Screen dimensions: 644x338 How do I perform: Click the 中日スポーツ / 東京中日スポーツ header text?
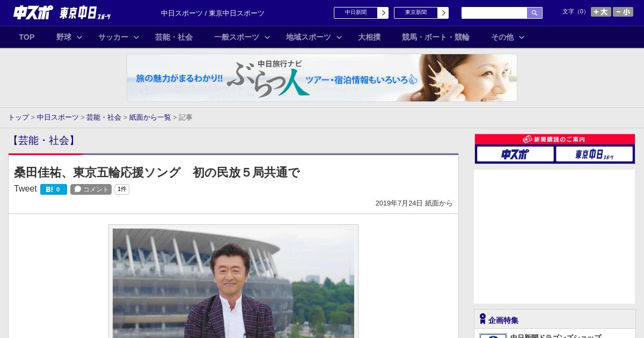tap(213, 13)
